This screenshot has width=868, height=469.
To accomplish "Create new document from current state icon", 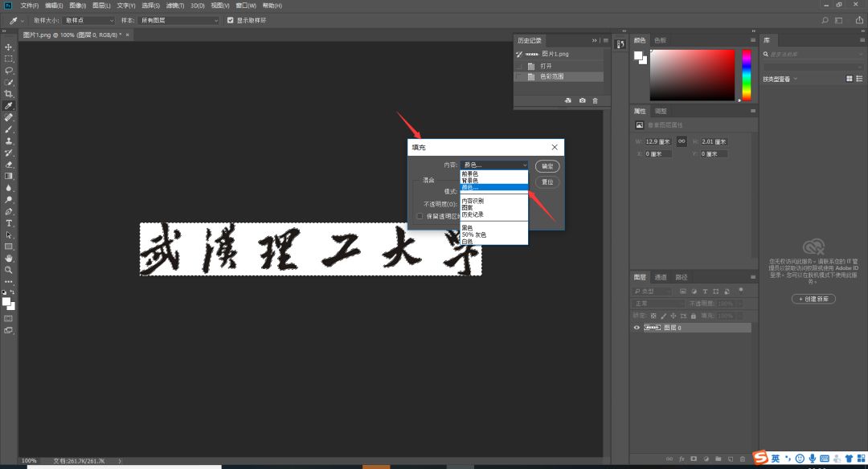I will 568,100.
